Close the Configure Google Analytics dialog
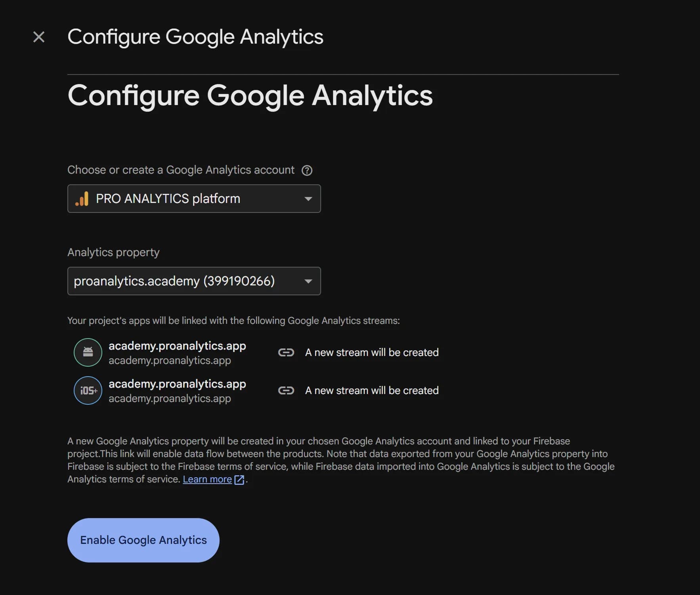This screenshot has height=595, width=700. point(39,37)
